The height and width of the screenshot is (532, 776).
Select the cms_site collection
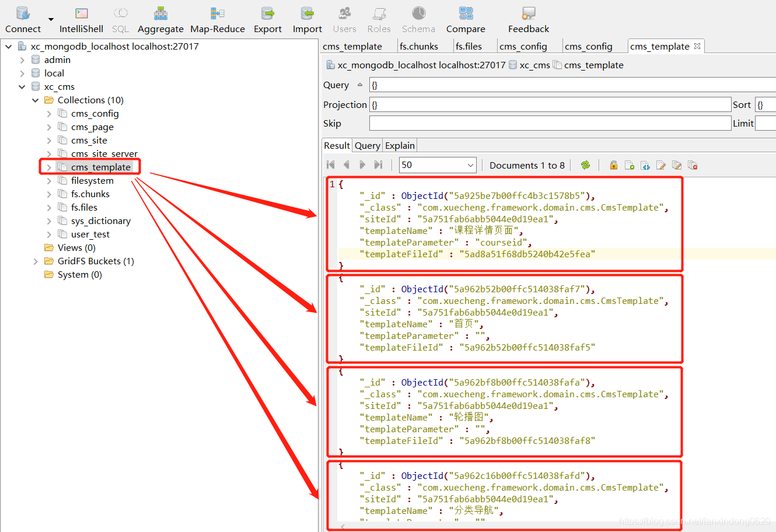89,140
